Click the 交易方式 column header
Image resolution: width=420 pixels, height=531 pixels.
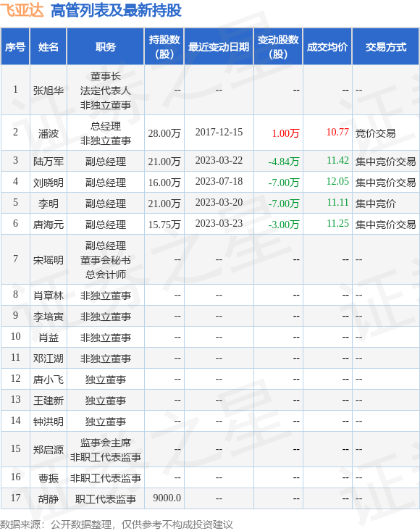click(386, 47)
